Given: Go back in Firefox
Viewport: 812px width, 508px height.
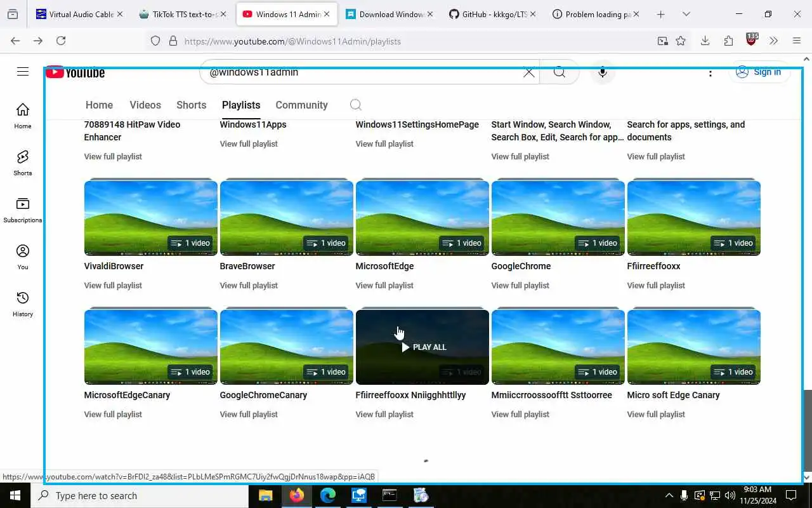Looking at the screenshot, I should (x=15, y=41).
